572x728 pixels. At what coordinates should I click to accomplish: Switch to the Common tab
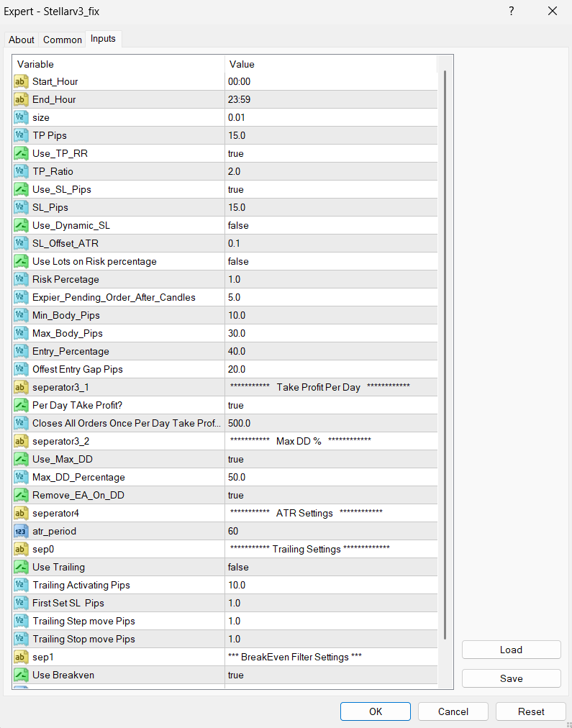pos(62,40)
